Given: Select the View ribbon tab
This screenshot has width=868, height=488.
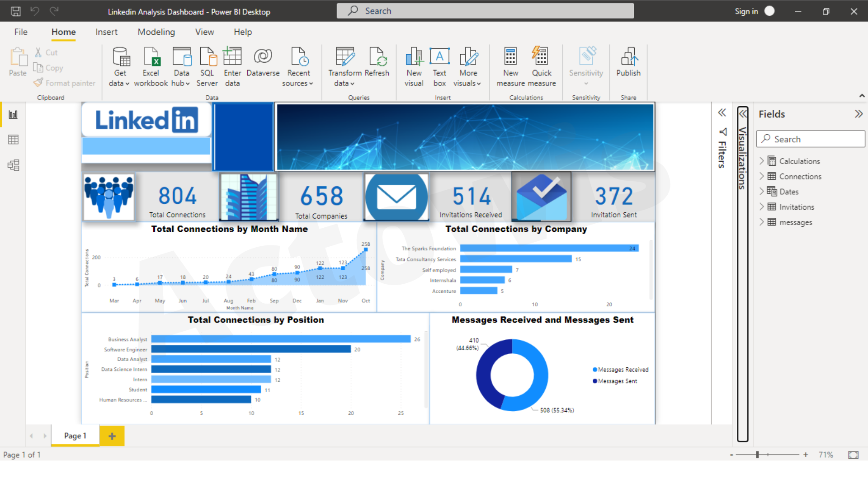Looking at the screenshot, I should tap(204, 32).
